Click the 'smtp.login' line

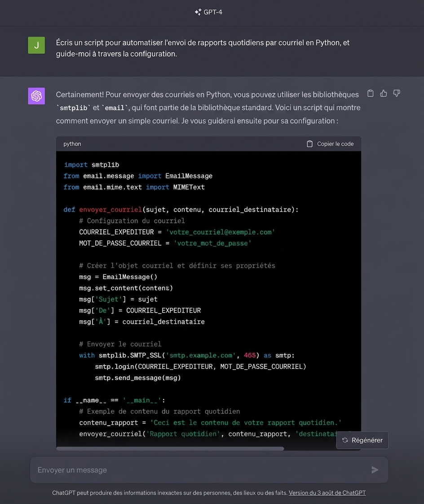tap(201, 367)
